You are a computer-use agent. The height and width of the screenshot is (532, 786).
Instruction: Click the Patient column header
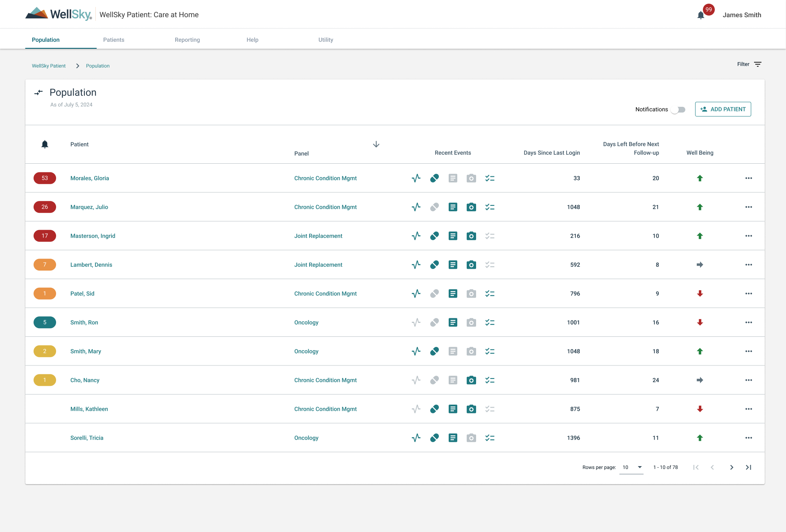tap(79, 144)
